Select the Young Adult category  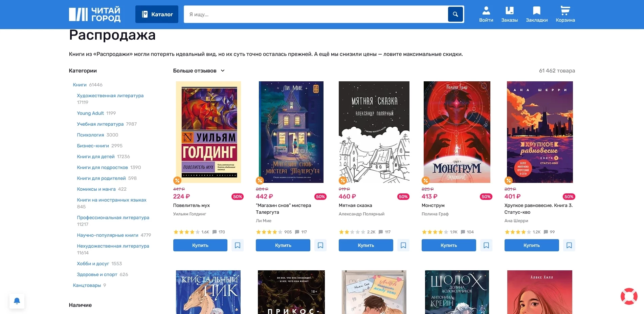[x=90, y=113]
